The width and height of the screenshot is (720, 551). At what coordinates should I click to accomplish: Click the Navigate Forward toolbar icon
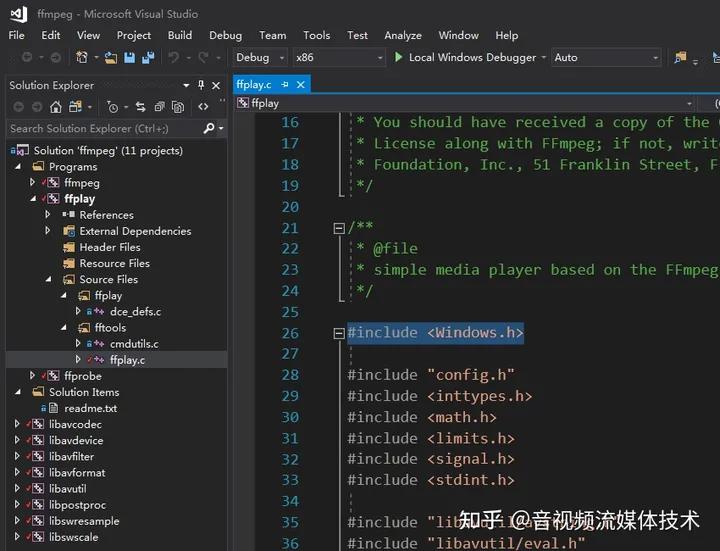click(56, 57)
